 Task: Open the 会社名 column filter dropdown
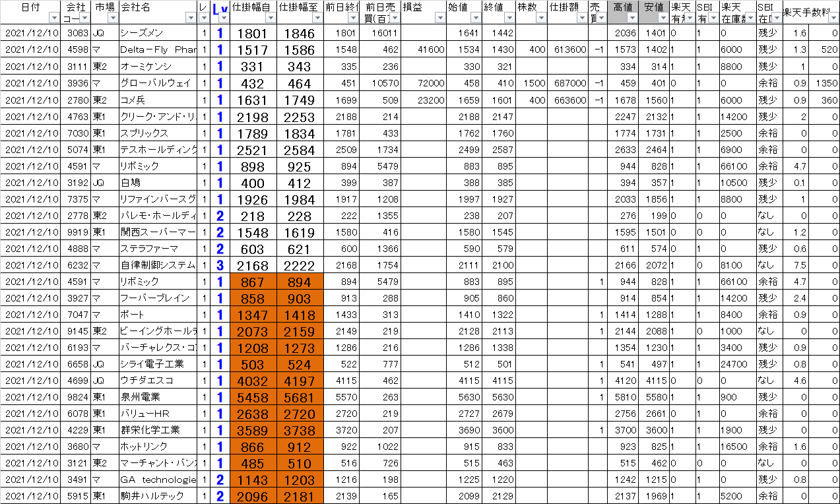(191, 18)
